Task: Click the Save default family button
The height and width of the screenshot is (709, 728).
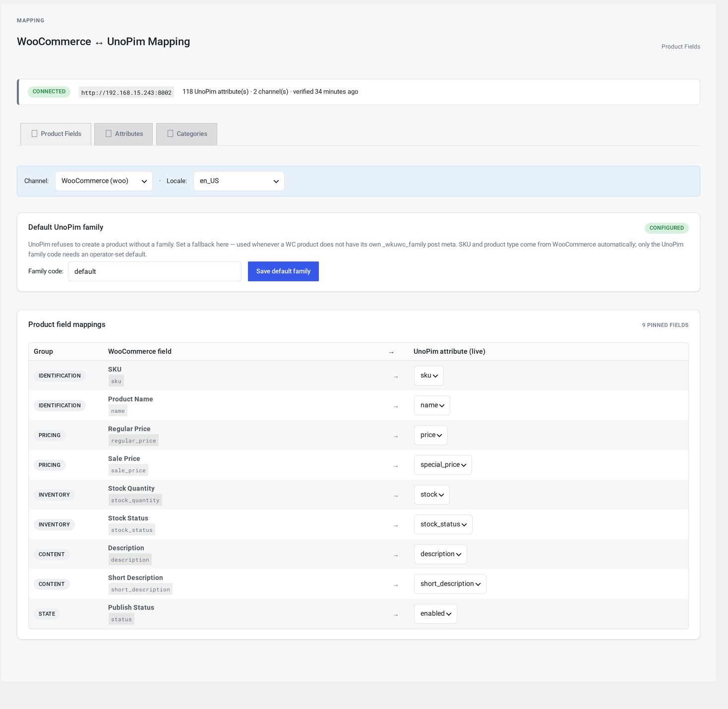Action: 283,271
